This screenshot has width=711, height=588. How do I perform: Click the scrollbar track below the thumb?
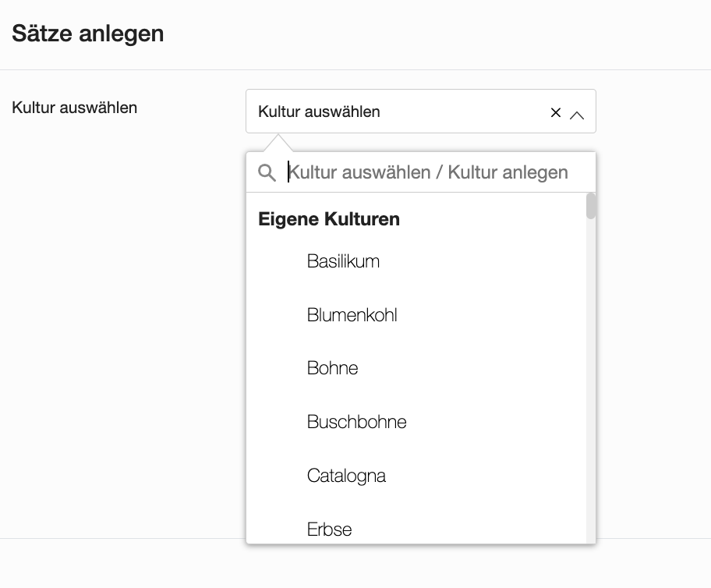tap(590, 381)
